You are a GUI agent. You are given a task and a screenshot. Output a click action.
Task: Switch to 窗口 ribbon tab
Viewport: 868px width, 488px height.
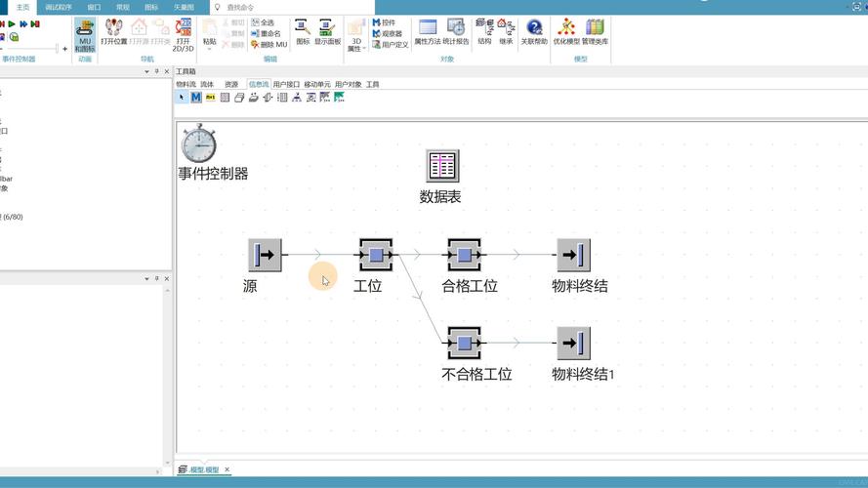pos(94,7)
